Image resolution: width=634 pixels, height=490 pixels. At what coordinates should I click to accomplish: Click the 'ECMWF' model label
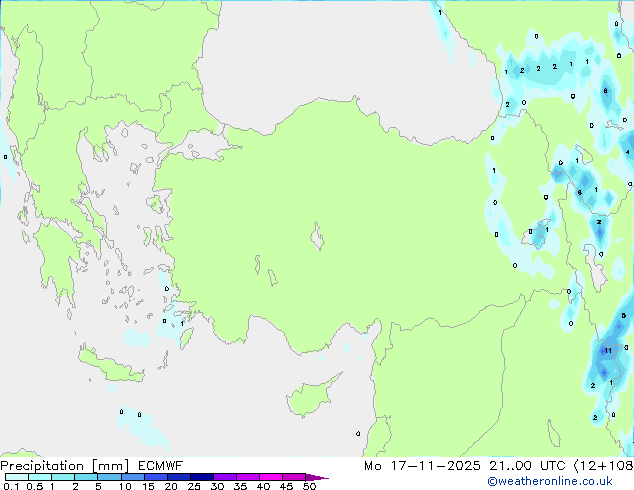coord(160,466)
